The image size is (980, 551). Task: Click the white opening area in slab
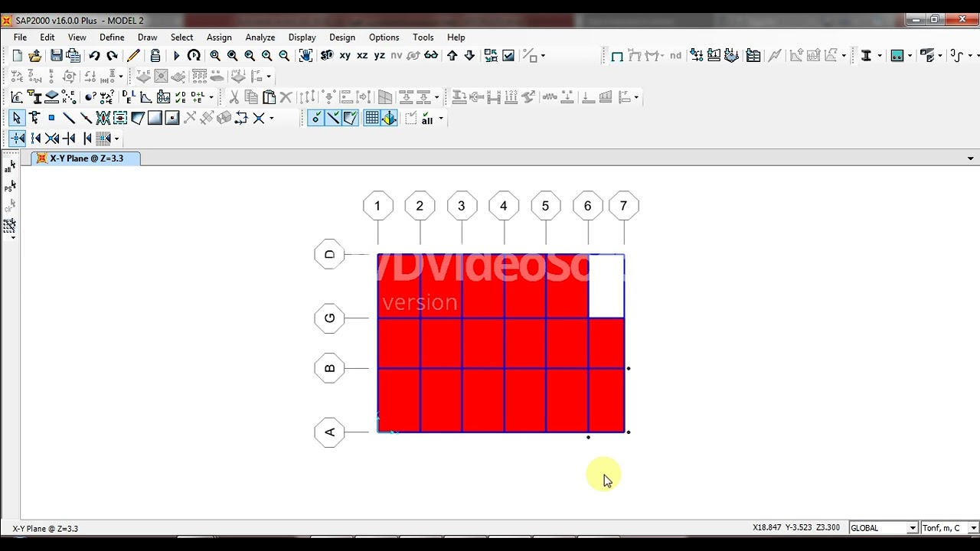pyautogui.click(x=606, y=286)
